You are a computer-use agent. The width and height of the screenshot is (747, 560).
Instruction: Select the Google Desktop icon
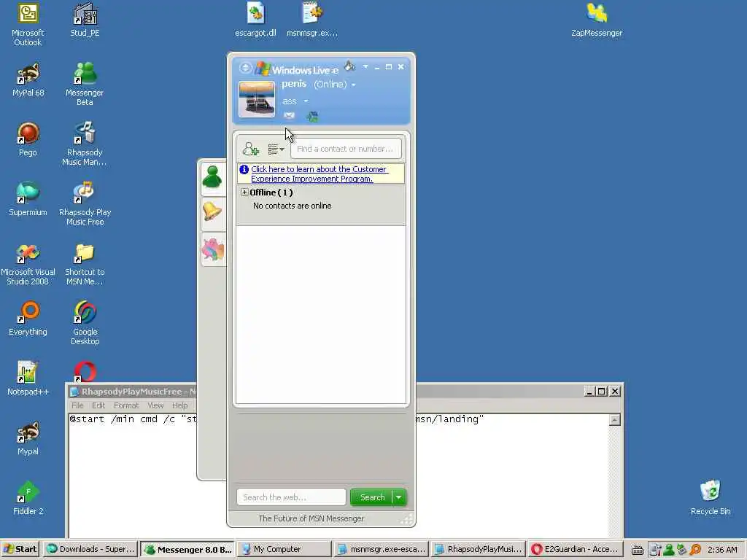coord(85,323)
